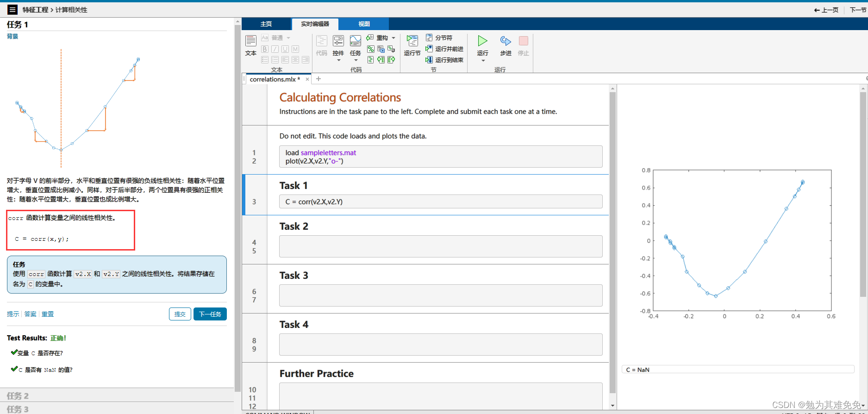
Task: Click the comment percent icon
Action: pyautogui.click(x=370, y=49)
